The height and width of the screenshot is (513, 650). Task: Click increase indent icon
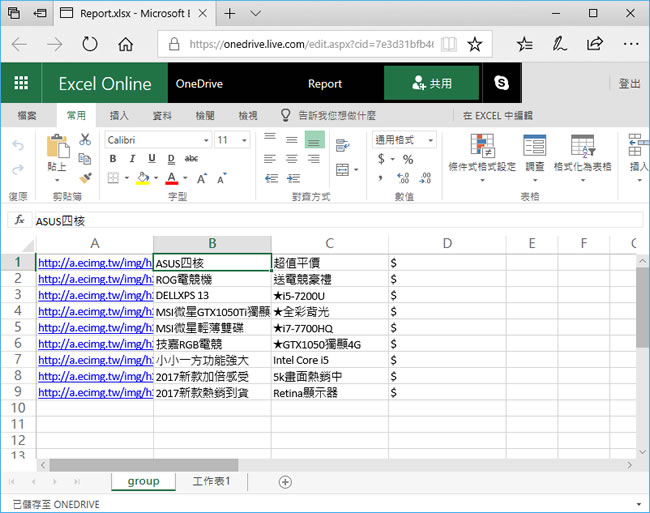point(293,179)
